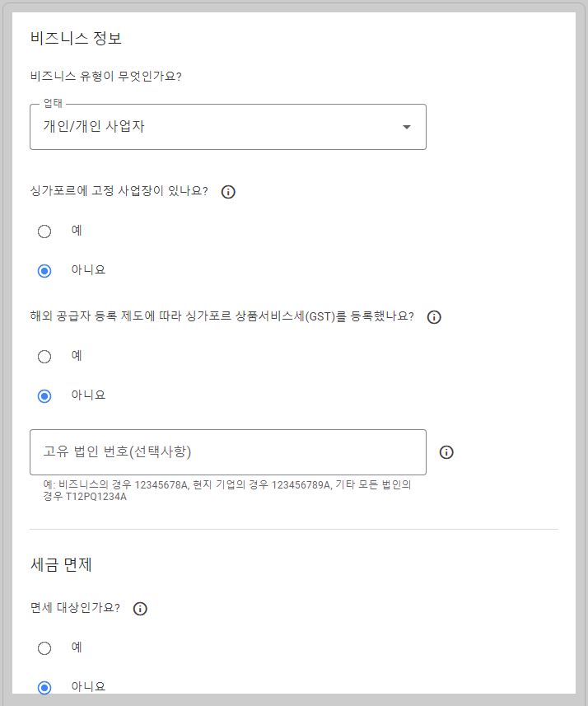View the info icon next to the GST registration question
Viewport: 588px width, 706px height.
coord(434,316)
